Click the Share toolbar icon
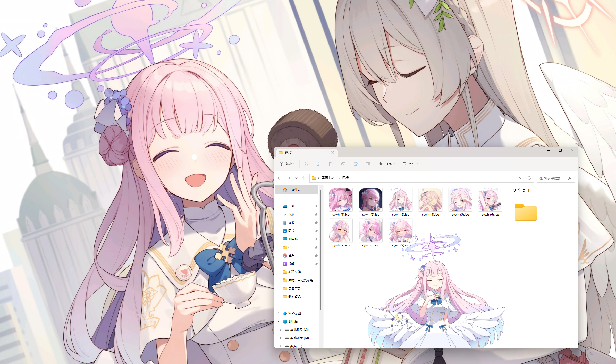Image resolution: width=616 pixels, height=364 pixels. [x=356, y=164]
